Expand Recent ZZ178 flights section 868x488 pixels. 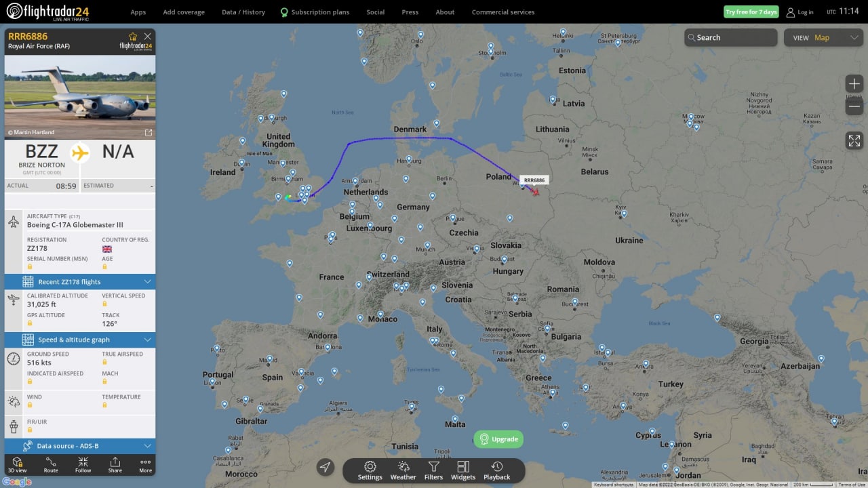[x=80, y=282]
